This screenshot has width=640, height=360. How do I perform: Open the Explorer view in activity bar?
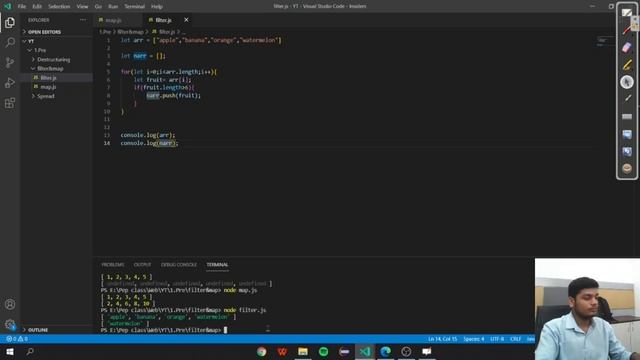pyautogui.click(x=10, y=22)
